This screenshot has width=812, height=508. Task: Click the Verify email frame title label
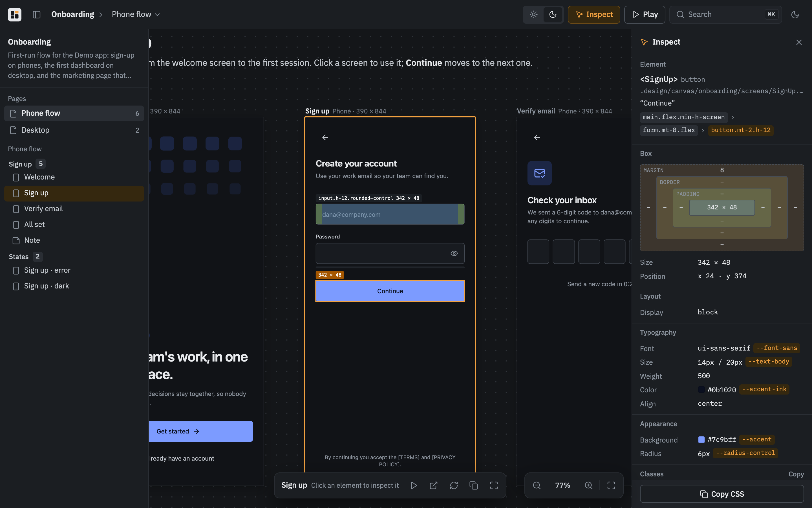[x=536, y=111]
